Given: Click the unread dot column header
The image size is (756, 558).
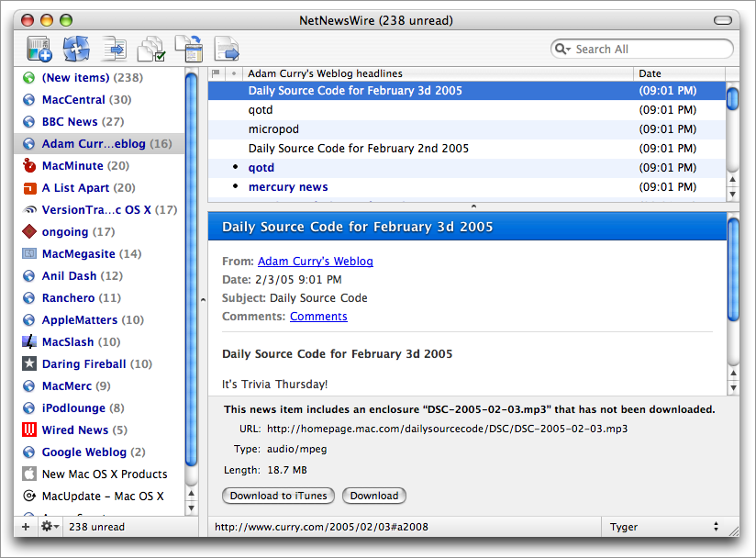Looking at the screenshot, I should coord(234,73).
